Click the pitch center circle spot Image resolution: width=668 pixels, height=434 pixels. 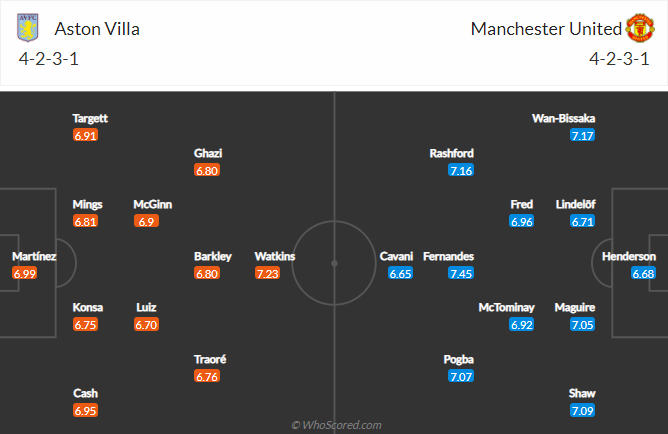334,263
